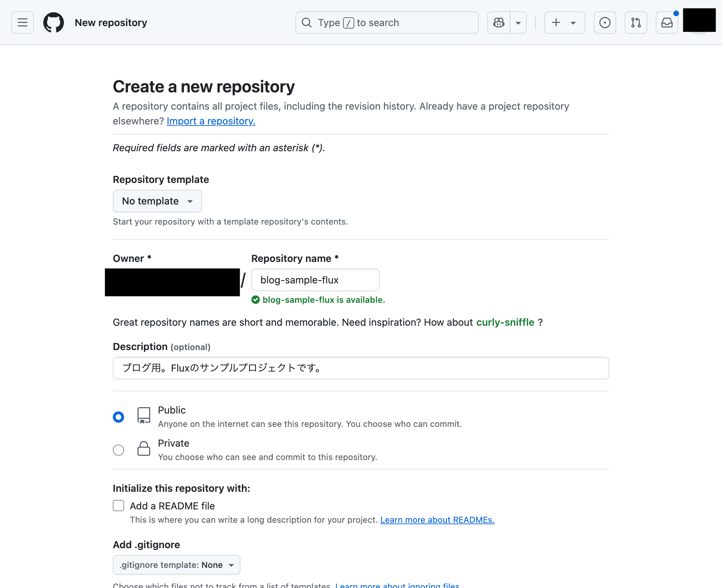
Task: Open the .gitignore template dropdown
Action: click(176, 565)
